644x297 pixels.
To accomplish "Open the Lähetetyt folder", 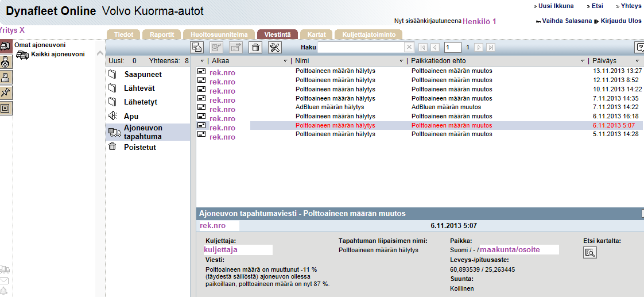I will tap(141, 102).
